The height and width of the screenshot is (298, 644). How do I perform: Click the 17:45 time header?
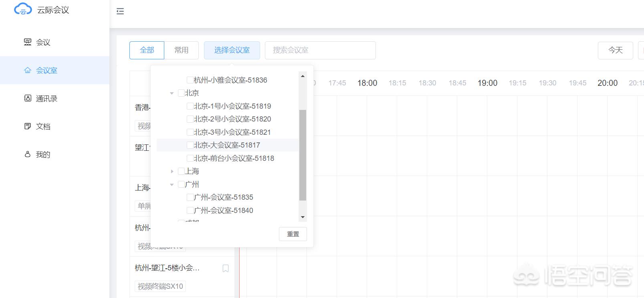337,83
